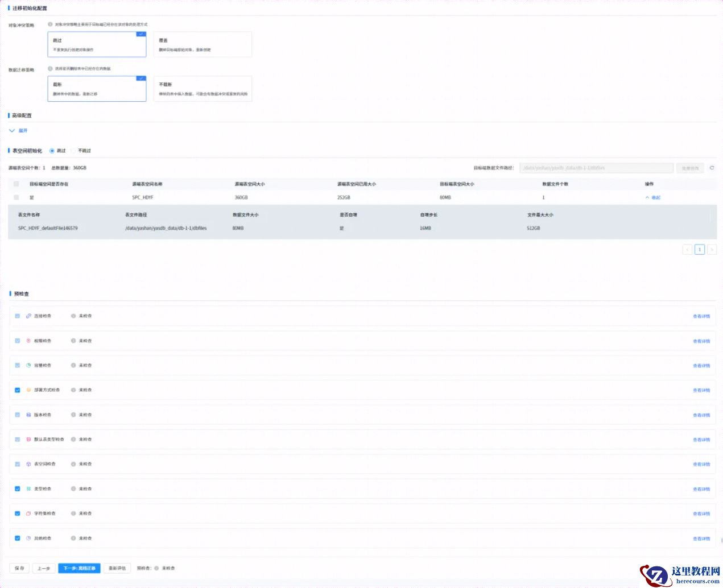Screen dimensions: 723x588
Task: Go to the next page of tablespace table
Action: click(x=712, y=249)
